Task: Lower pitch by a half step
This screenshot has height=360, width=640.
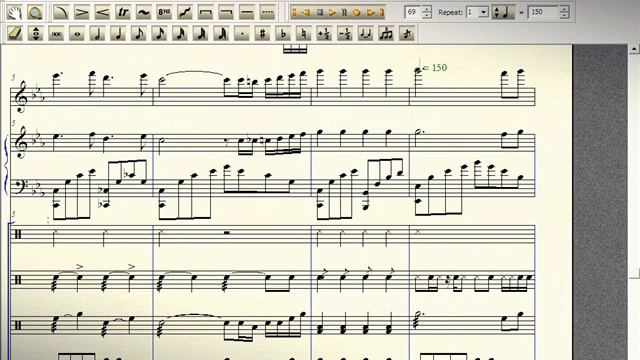Action: point(344,33)
